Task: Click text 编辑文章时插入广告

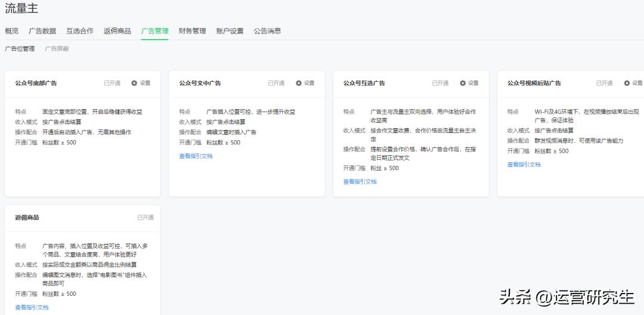Action: [x=231, y=132]
